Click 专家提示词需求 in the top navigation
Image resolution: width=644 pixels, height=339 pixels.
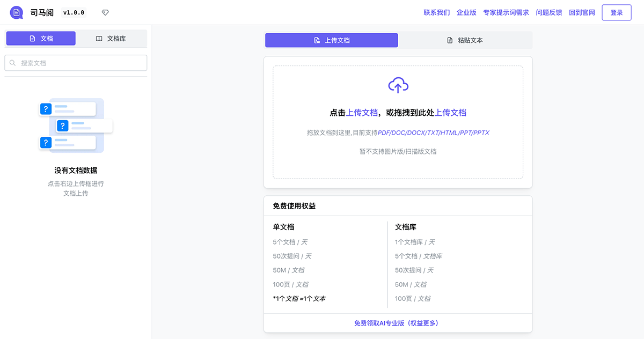[506, 12]
